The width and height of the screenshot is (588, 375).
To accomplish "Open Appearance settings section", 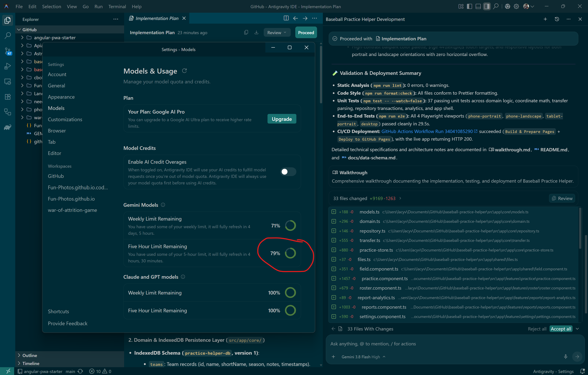I will coord(61,97).
